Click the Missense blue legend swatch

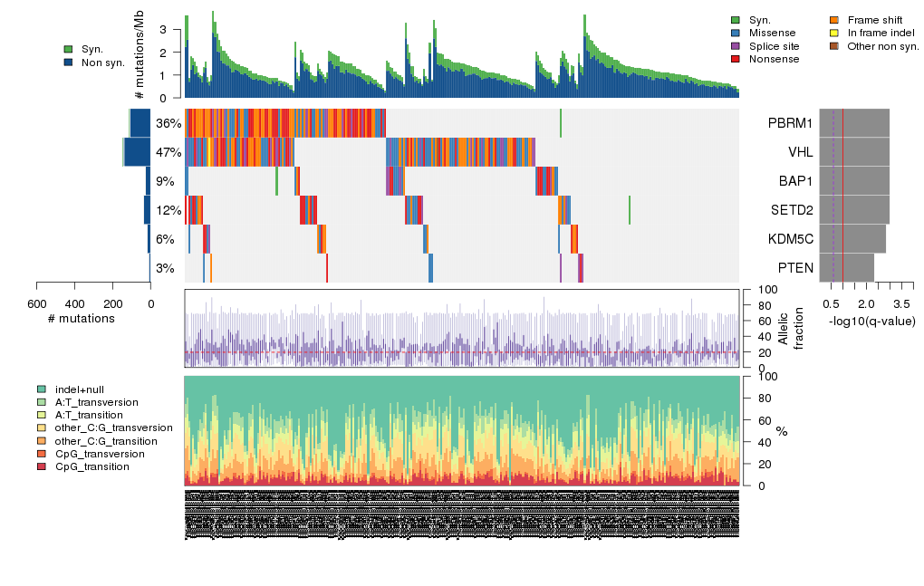(736, 33)
